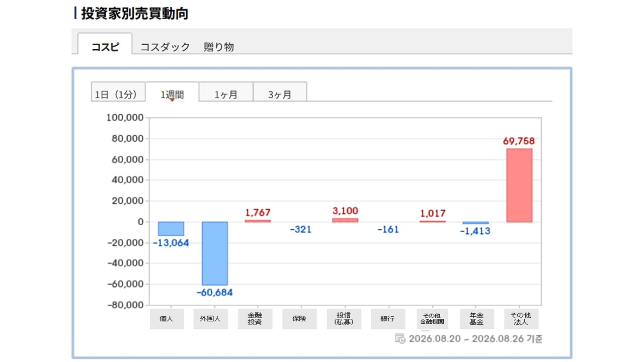This screenshot has height=362, width=644.
Task: Click the 銀行 category label
Action: point(388,319)
